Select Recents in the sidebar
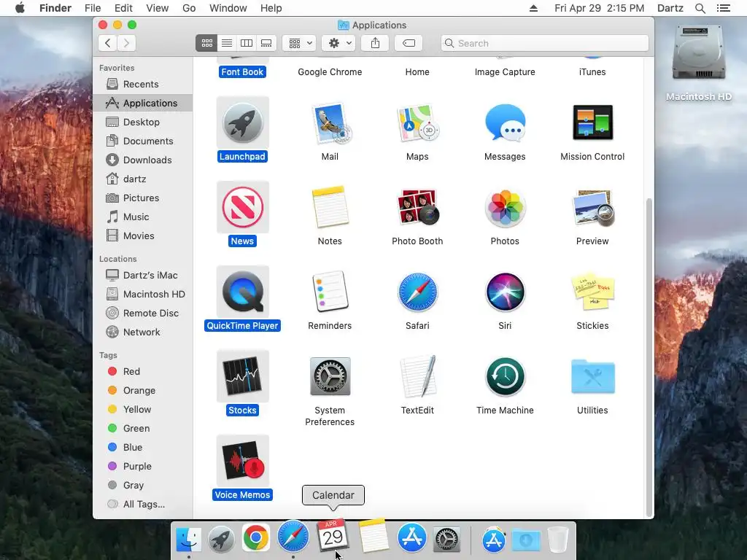The image size is (747, 560). pos(143,85)
